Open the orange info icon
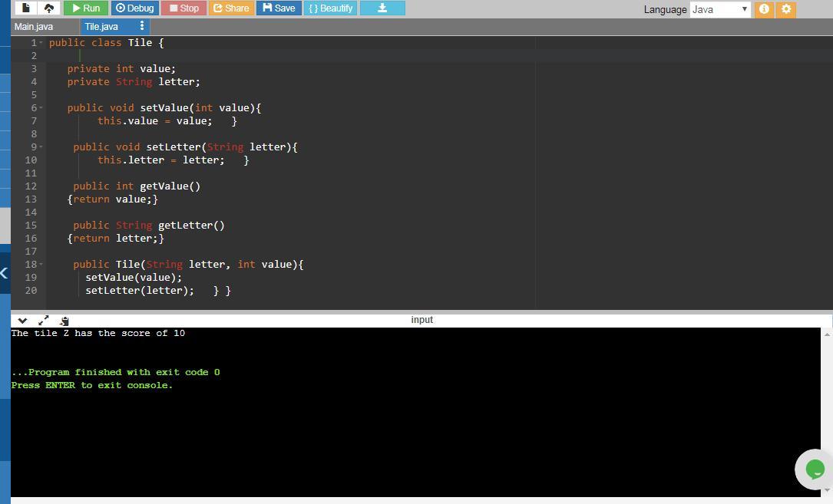 tap(764, 9)
